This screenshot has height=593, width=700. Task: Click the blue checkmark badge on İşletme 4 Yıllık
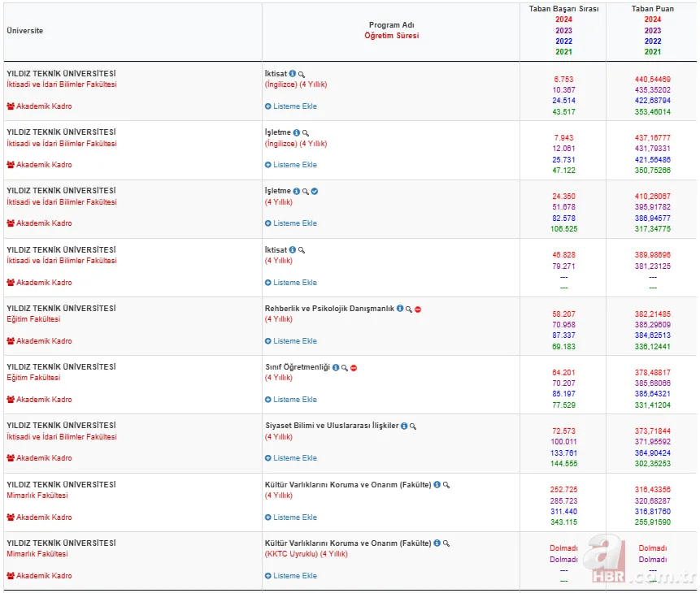click(x=315, y=192)
